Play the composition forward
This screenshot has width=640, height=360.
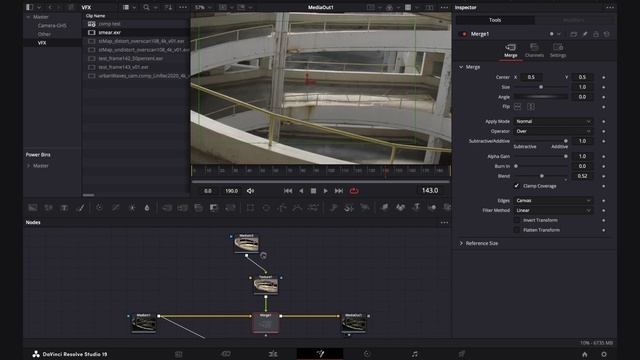point(325,191)
